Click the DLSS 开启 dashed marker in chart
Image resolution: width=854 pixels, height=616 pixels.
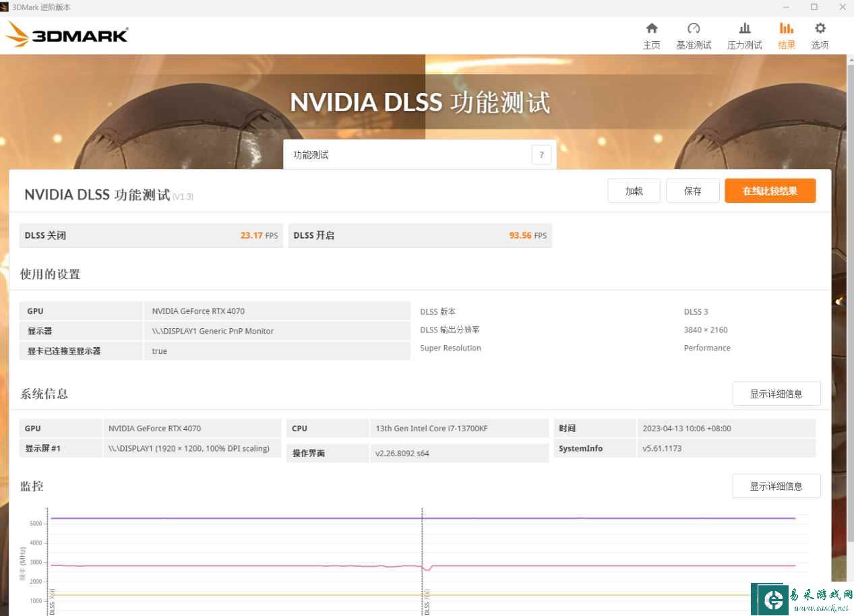pyautogui.click(x=422, y=539)
